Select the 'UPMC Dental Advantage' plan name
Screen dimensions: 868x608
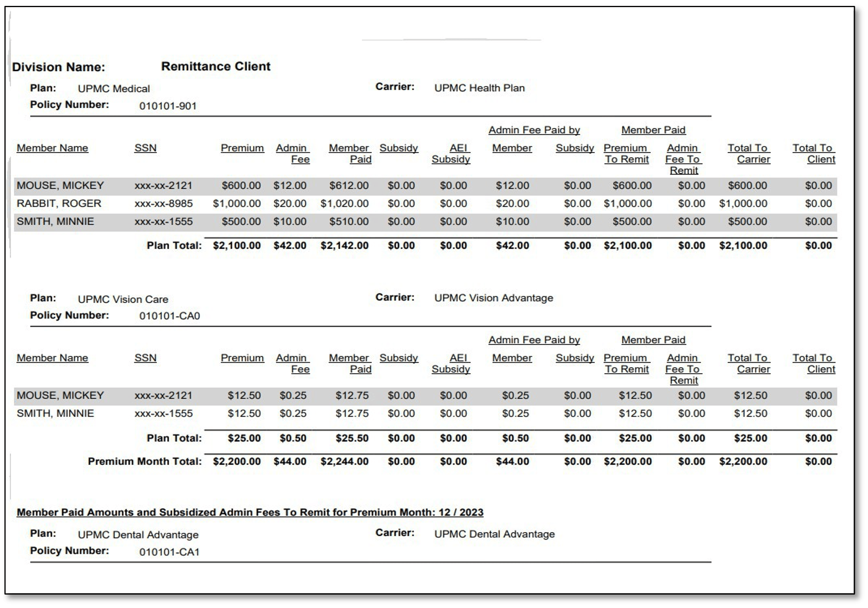pos(138,535)
